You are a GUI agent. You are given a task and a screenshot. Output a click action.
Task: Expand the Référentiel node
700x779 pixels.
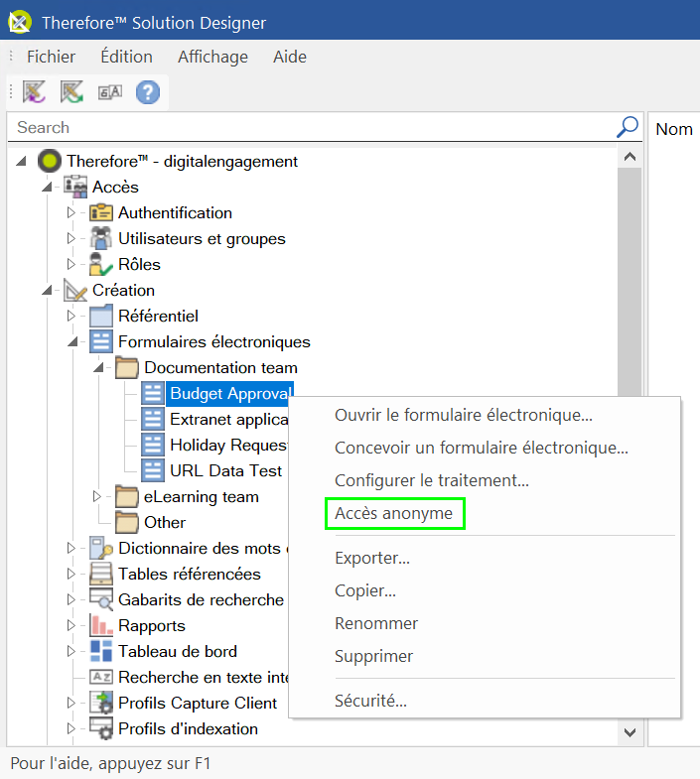tap(71, 316)
